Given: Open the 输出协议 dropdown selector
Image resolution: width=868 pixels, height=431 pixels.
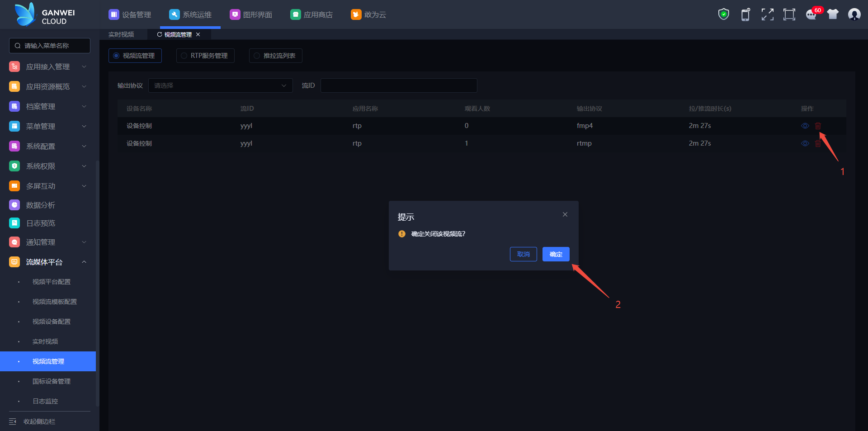Looking at the screenshot, I should click(x=220, y=85).
